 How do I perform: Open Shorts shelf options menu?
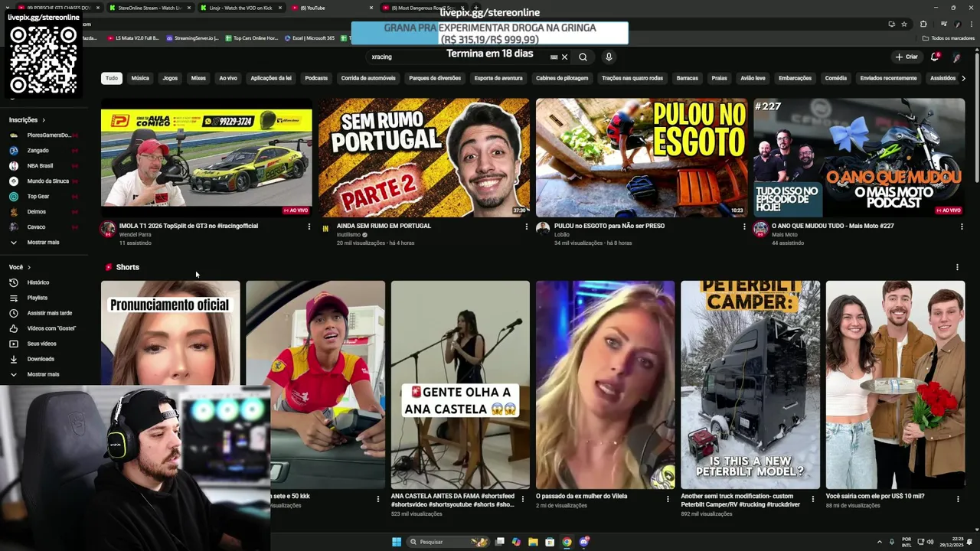(x=957, y=267)
